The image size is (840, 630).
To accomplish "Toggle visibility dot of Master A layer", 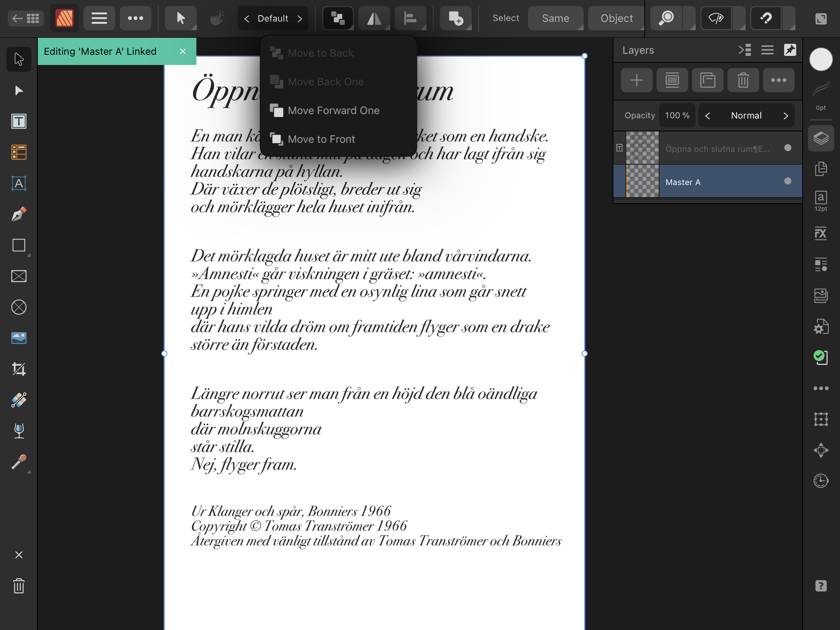I will click(x=787, y=181).
